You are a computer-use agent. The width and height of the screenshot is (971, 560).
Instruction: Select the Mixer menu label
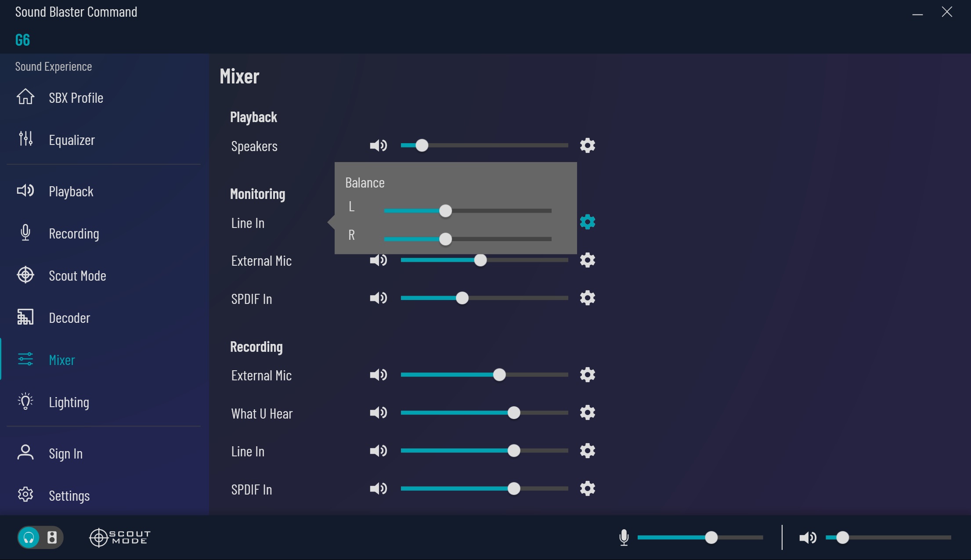pos(62,360)
